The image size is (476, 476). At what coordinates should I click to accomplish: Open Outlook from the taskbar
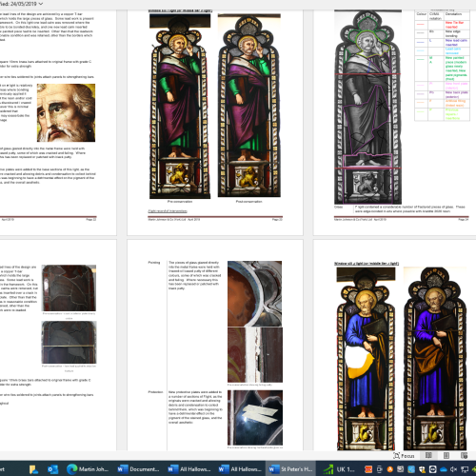[52, 469]
